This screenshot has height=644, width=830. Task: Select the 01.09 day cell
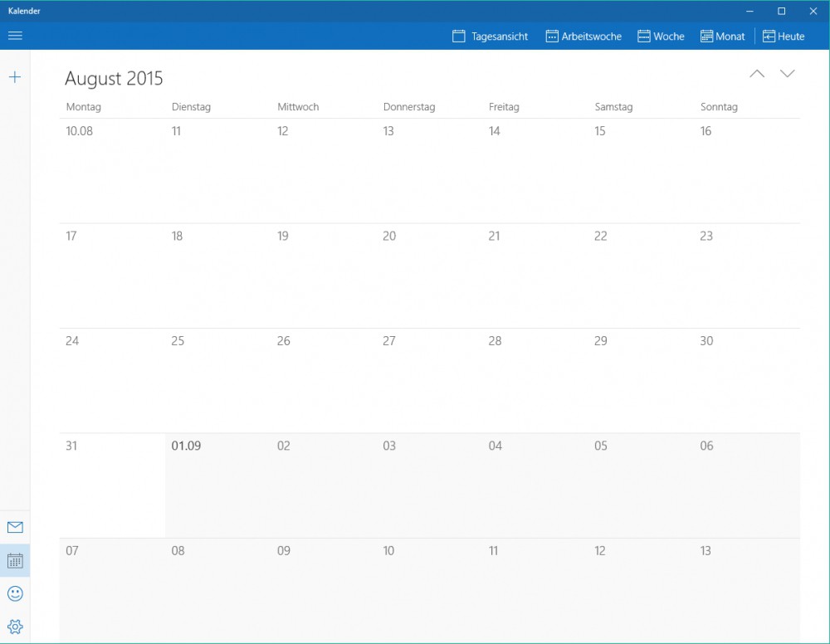217,485
